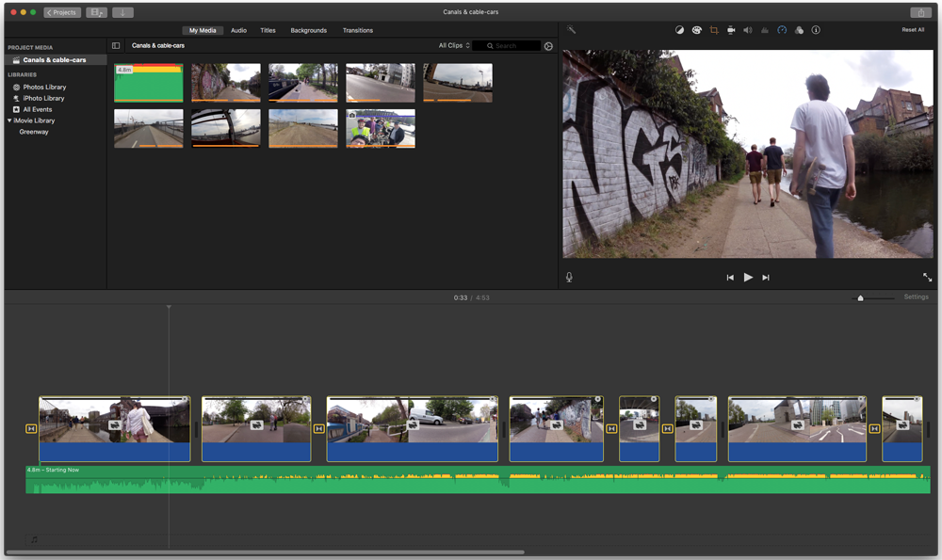
Task: Open the All Clips filter dropdown
Action: point(454,45)
